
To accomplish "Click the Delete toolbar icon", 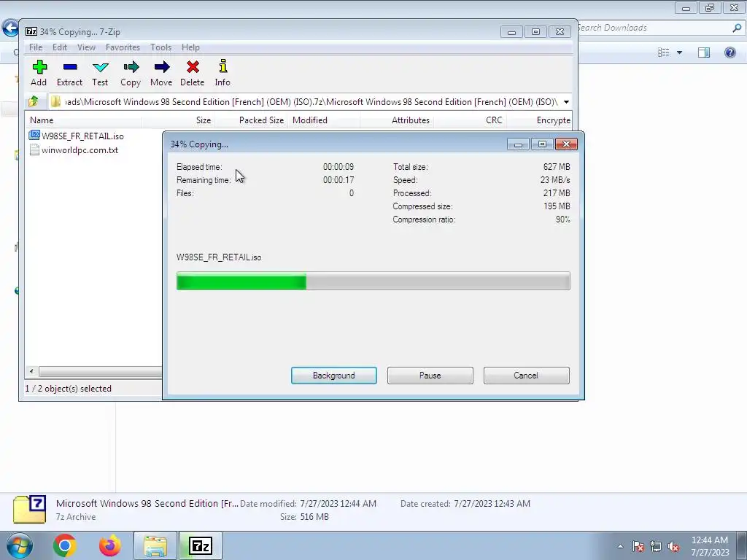I will (193, 73).
